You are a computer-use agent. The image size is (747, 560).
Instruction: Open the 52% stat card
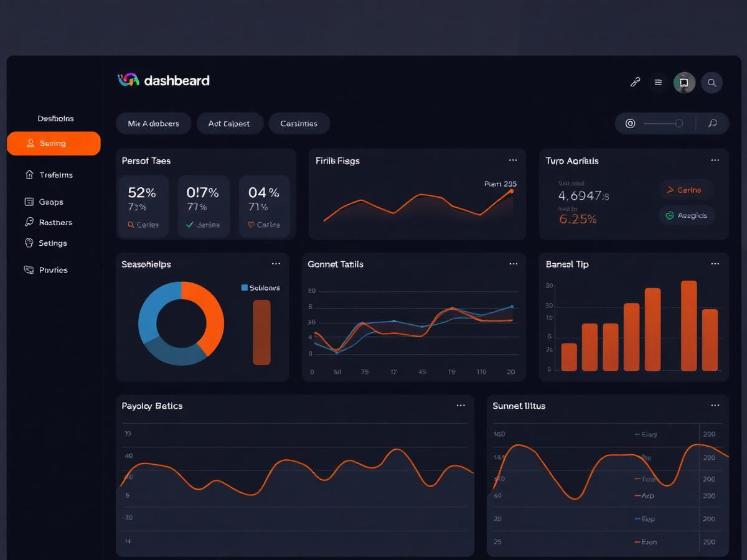(x=143, y=207)
